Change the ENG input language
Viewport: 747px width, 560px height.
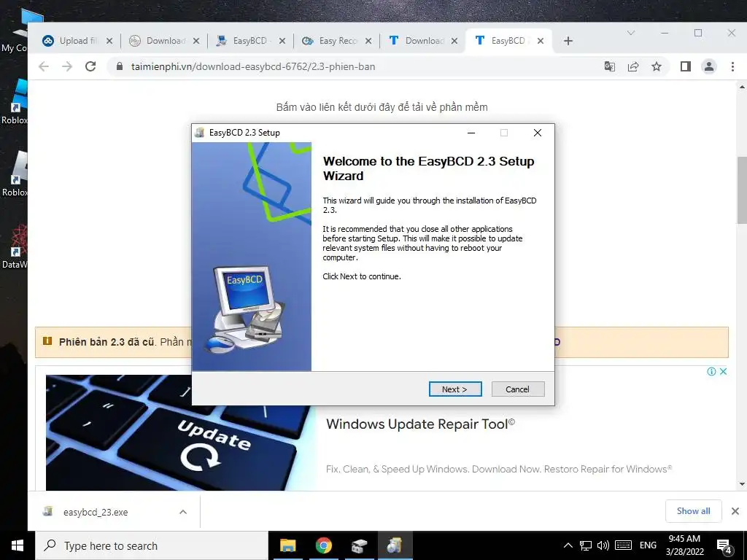[648, 545]
